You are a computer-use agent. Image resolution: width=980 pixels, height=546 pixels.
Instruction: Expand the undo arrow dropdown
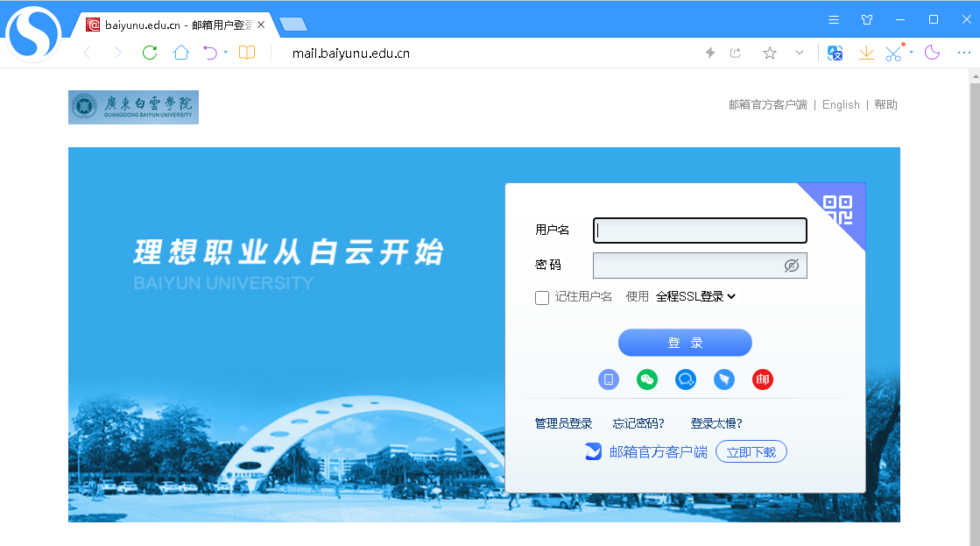pos(225,53)
